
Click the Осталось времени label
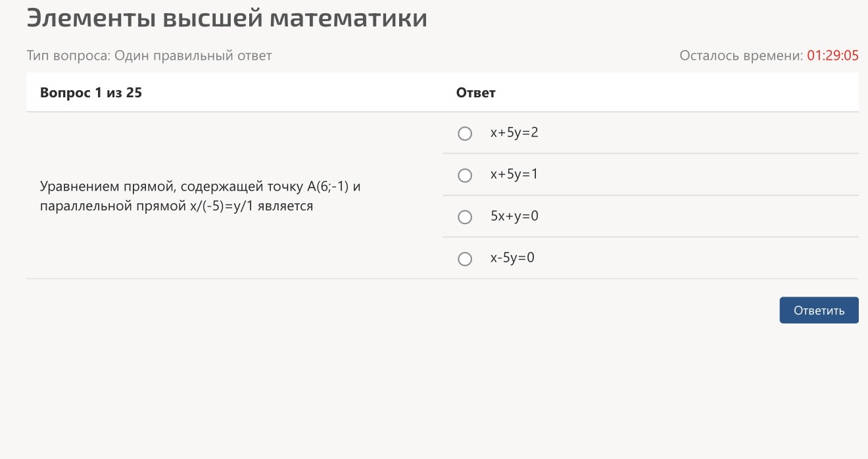point(741,56)
